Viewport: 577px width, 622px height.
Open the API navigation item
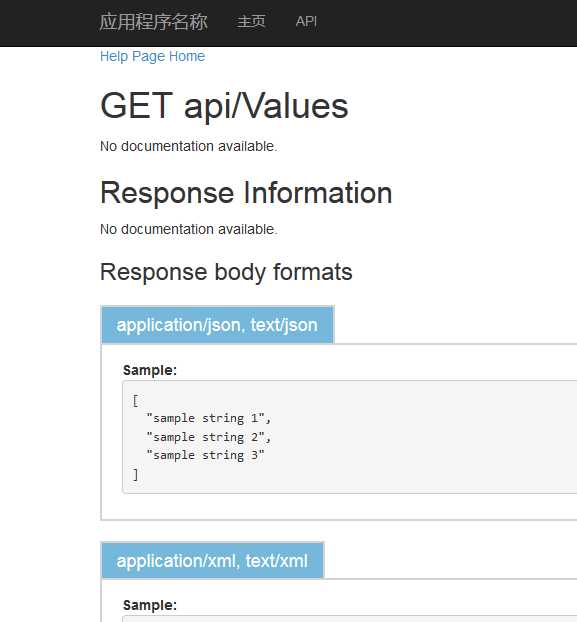pos(306,21)
